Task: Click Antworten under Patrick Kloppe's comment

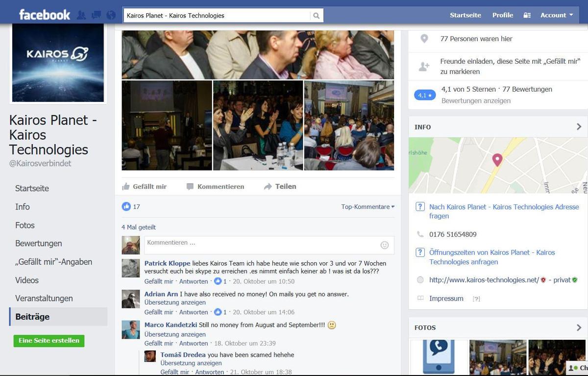Action: click(194, 281)
